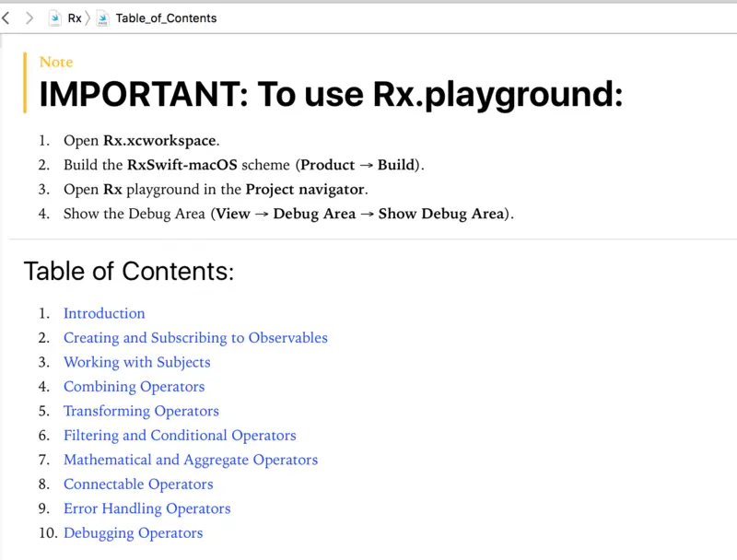This screenshot has width=737, height=560.
Task: Open the Debugging Operators link
Action: click(x=133, y=533)
